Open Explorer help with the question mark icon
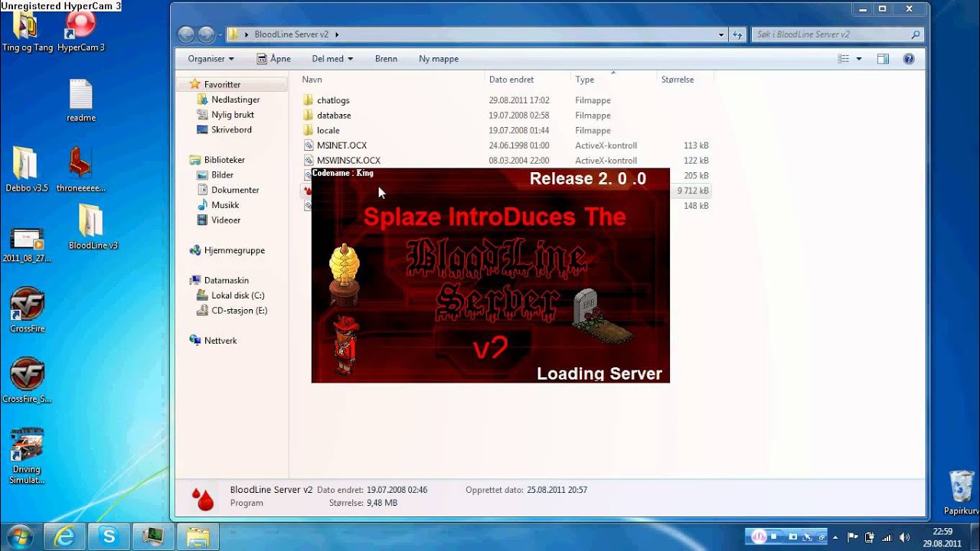The width and height of the screenshot is (980, 551). 909,59
